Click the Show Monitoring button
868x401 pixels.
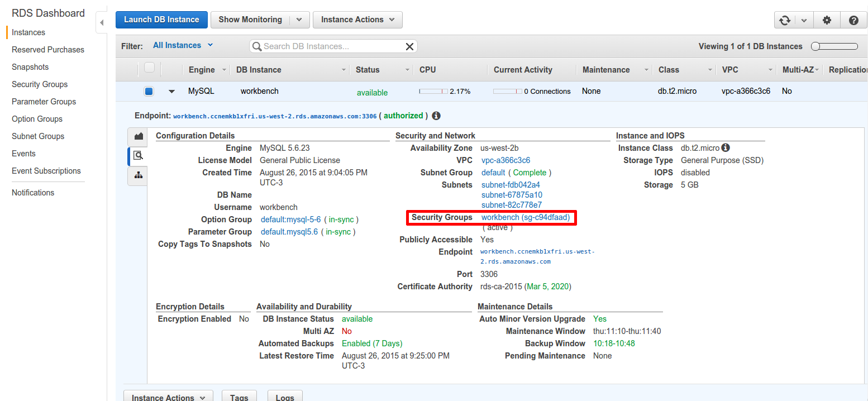click(x=250, y=20)
